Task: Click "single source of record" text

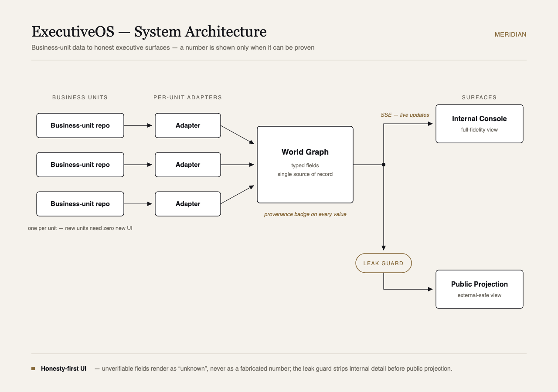Action: [x=305, y=174]
